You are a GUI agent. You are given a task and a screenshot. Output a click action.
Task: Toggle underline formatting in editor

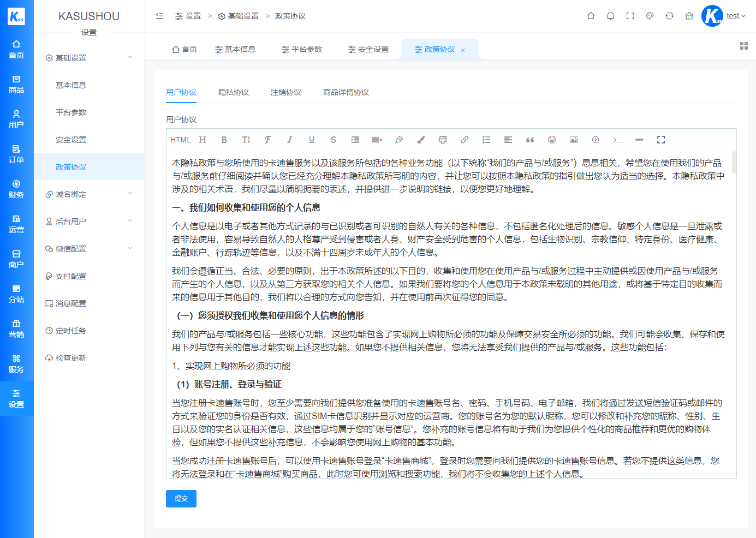312,140
